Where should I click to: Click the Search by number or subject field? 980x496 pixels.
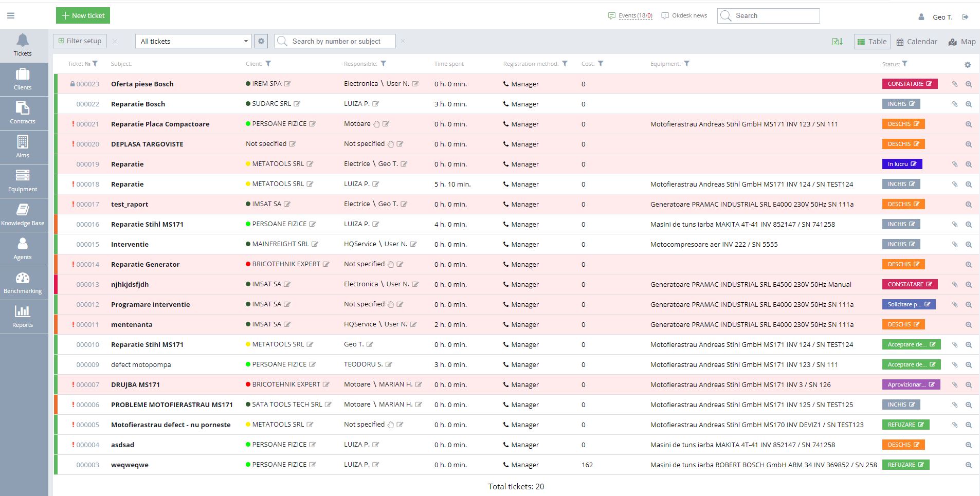[340, 41]
